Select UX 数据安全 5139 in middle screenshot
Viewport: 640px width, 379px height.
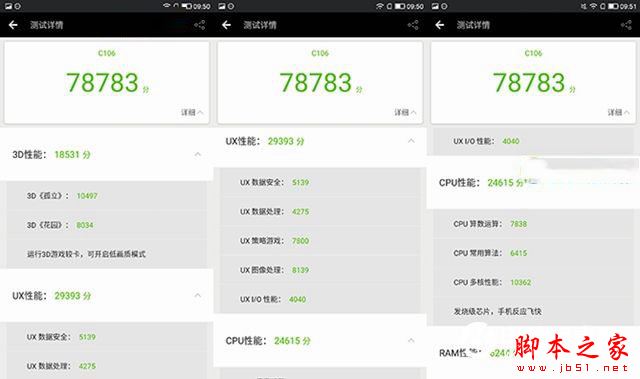320,182
